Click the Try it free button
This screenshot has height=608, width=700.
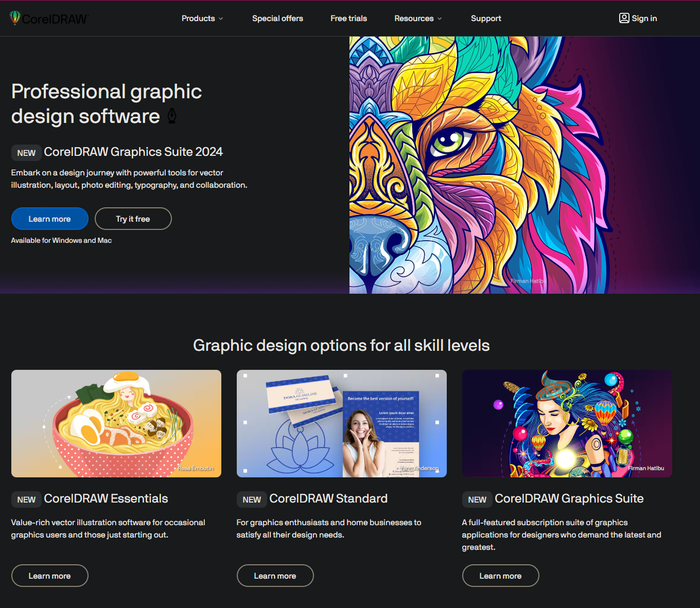pyautogui.click(x=133, y=219)
